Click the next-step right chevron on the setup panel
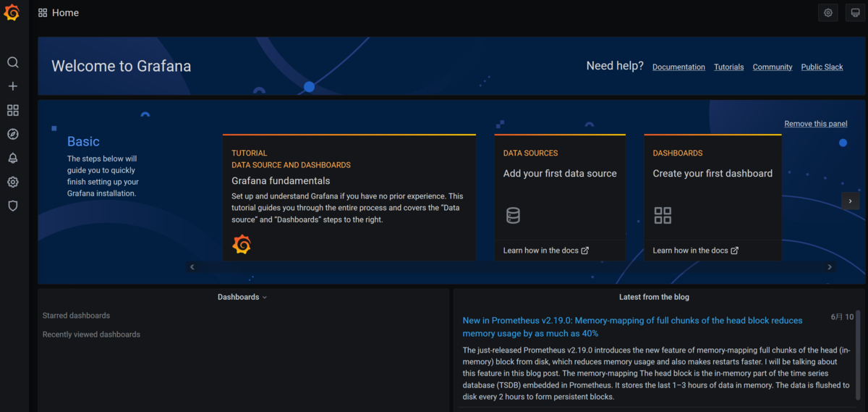Viewport: 868px width, 412px height. click(x=851, y=201)
